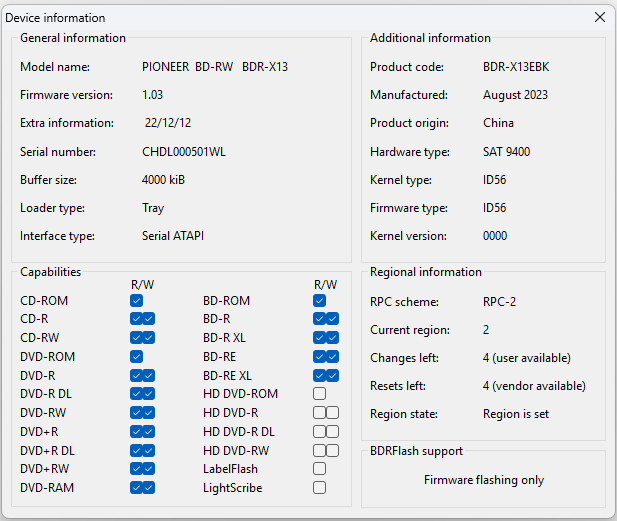Click the model name PIONEER BD-RW BDR-X13
The width and height of the screenshot is (617, 521).
click(215, 67)
